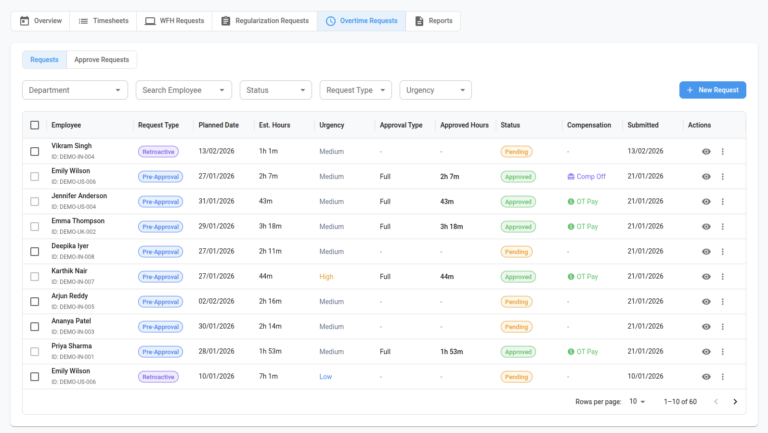Viewport: 768px width, 433px height.
Task: Open three-dot menu for Ananya Patel's request
Action: click(723, 327)
